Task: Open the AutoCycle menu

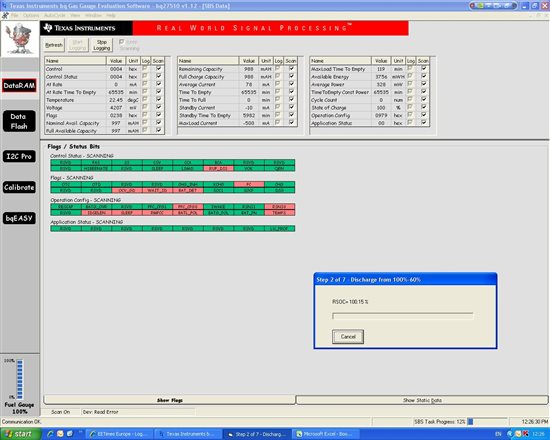Action: pos(55,15)
